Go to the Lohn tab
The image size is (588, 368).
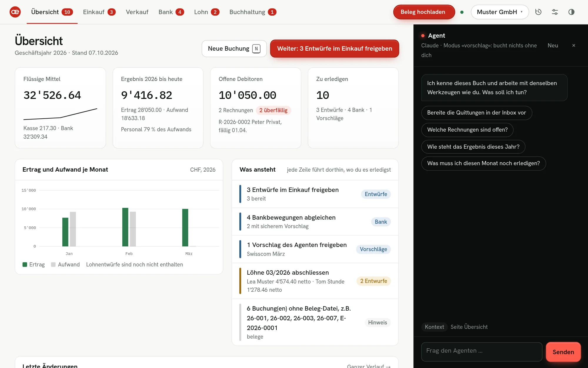(x=206, y=12)
